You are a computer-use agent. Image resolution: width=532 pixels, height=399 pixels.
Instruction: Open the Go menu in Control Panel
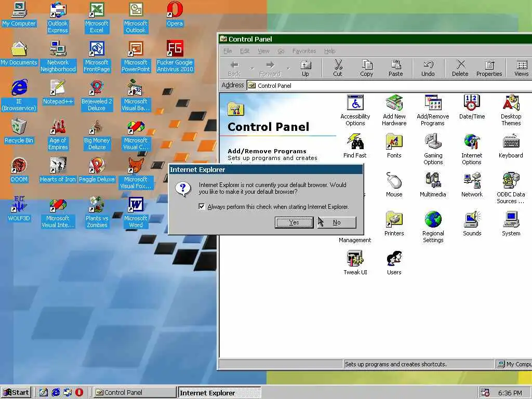coord(281,51)
